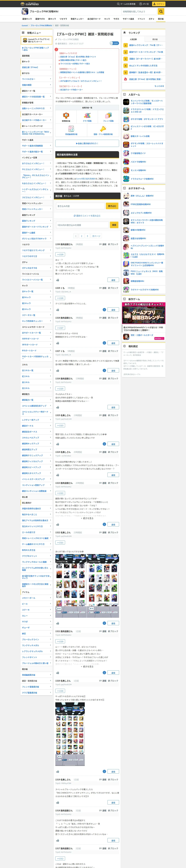Click the Game8 logo in the header

(x=30, y=4)
